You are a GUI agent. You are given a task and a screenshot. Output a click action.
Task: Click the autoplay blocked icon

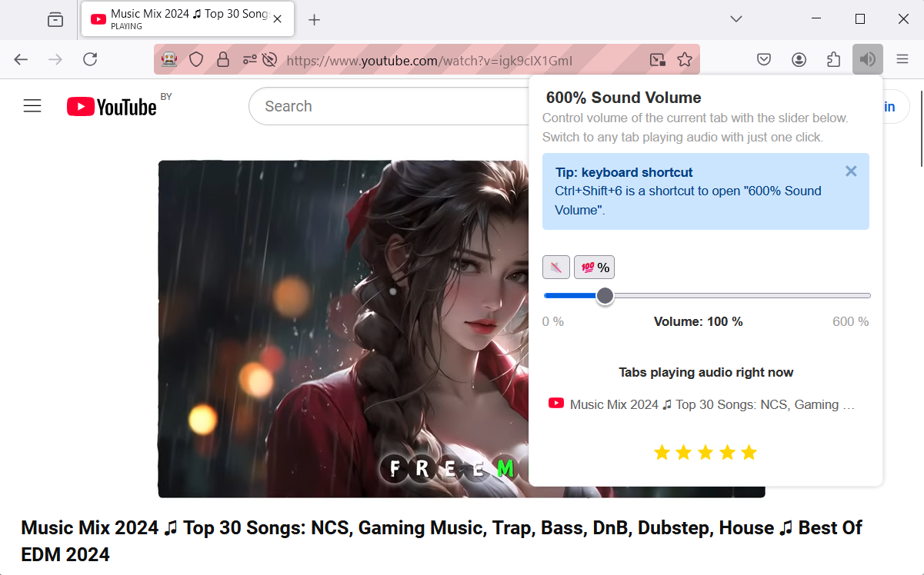click(x=269, y=59)
